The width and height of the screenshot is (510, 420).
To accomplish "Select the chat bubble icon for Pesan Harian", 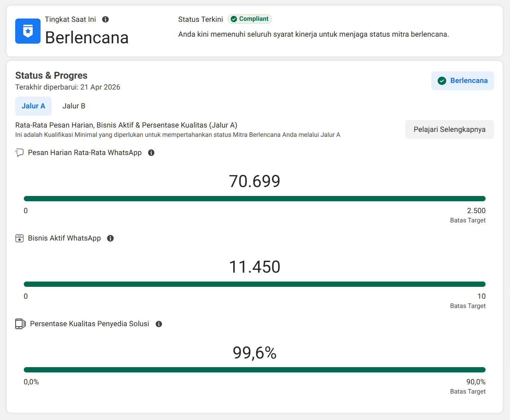I will tap(19, 152).
